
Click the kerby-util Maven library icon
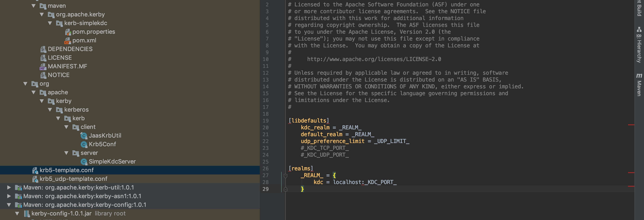coord(18,187)
